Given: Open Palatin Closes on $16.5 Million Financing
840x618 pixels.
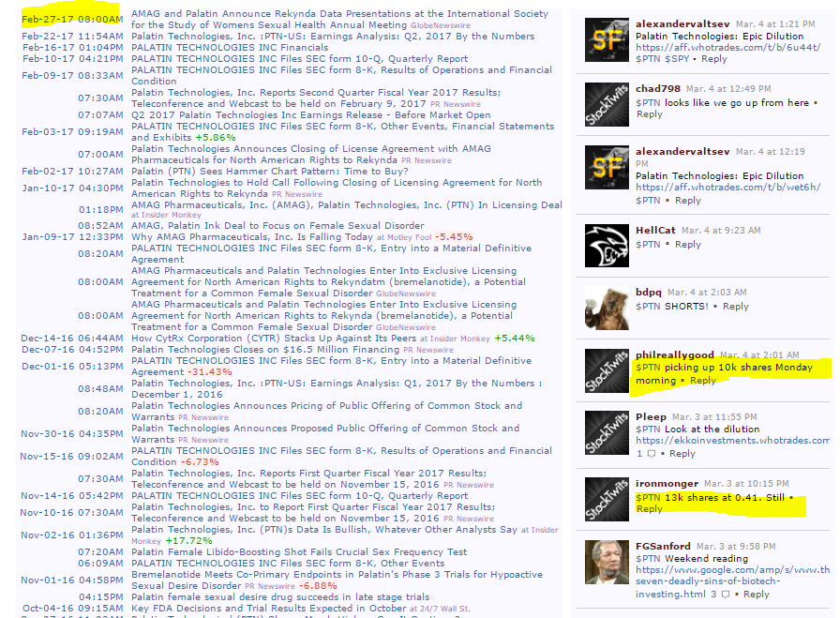Looking at the screenshot, I should [265, 350].
